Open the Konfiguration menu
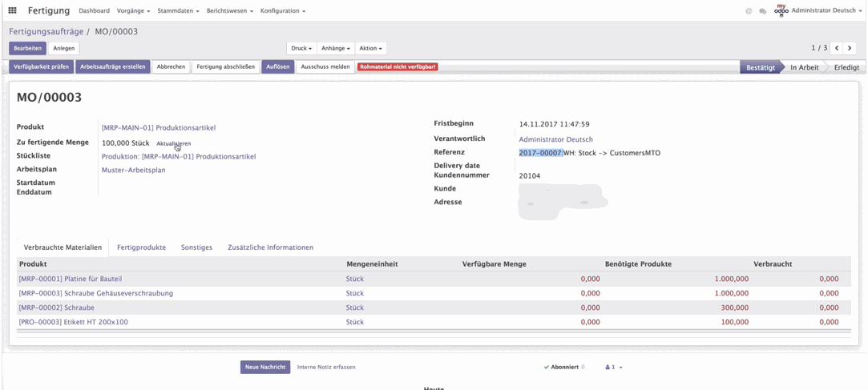Screen dimensions: 868x390 [x=283, y=11]
